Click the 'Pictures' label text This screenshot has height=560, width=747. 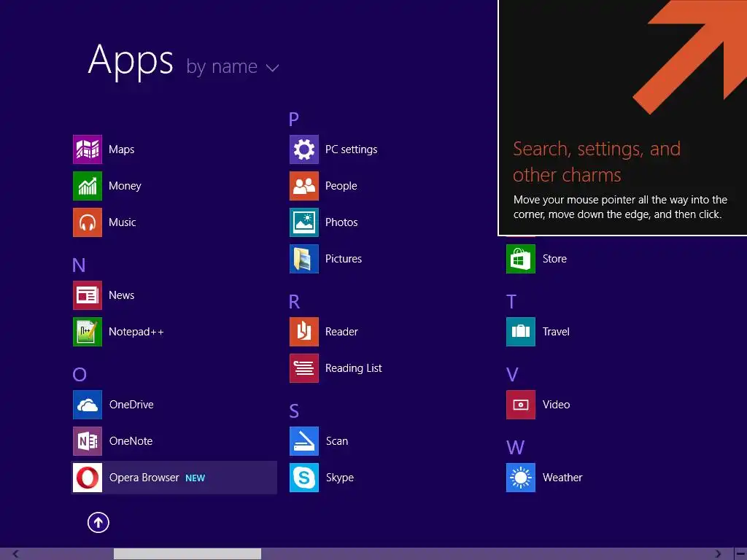tap(344, 259)
